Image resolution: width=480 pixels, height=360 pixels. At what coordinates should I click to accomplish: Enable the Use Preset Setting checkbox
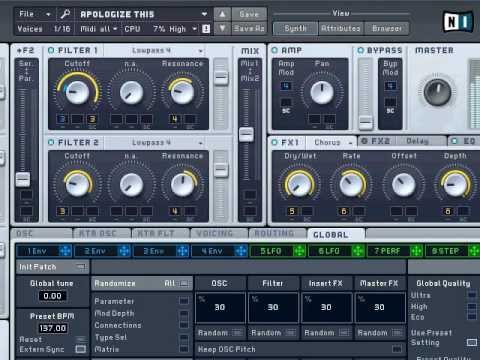pos(472,342)
